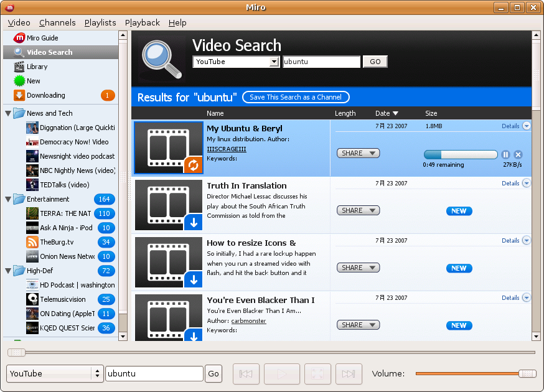
Task: Select the ON Dating channel
Action: coord(70,314)
